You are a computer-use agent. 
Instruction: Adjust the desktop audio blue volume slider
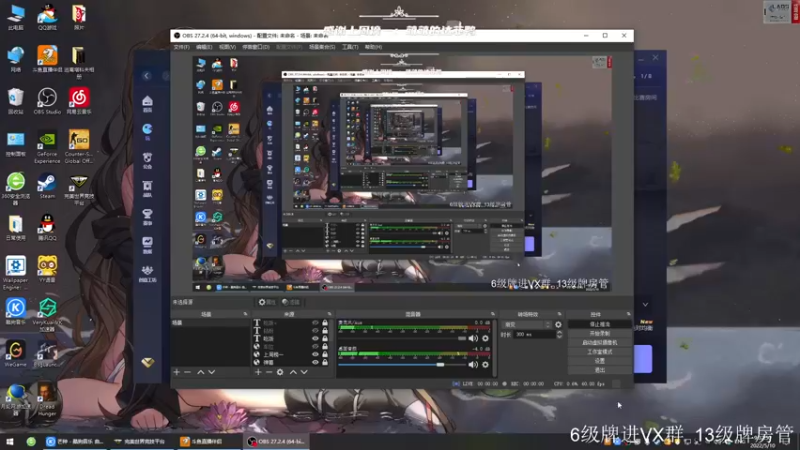[402, 365]
